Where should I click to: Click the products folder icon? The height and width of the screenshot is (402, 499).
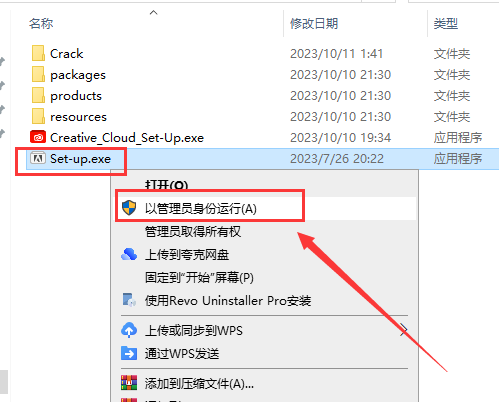click(x=38, y=96)
